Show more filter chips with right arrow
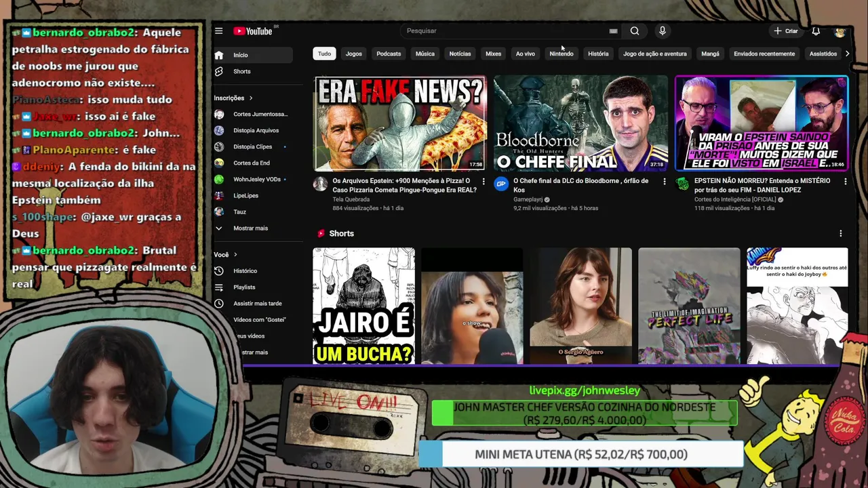Image resolution: width=868 pixels, height=488 pixels. 847,54
